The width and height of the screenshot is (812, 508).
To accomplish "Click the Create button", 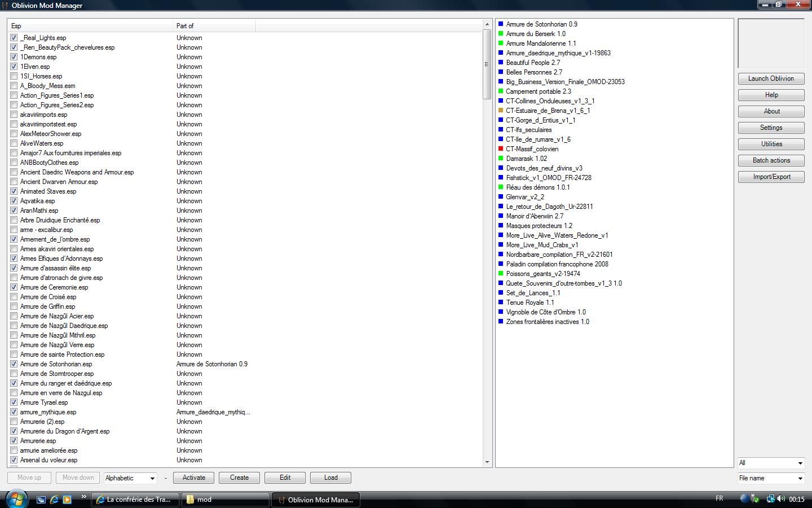I will 239,478.
